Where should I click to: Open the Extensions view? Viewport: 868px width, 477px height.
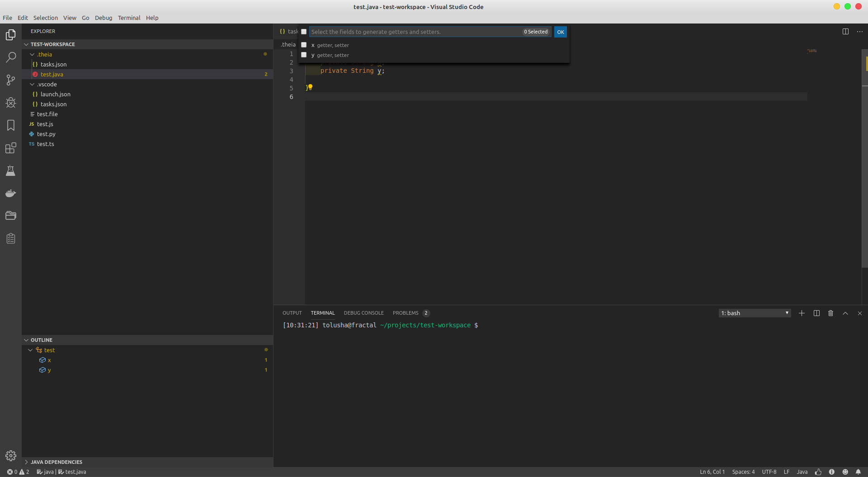click(x=10, y=148)
